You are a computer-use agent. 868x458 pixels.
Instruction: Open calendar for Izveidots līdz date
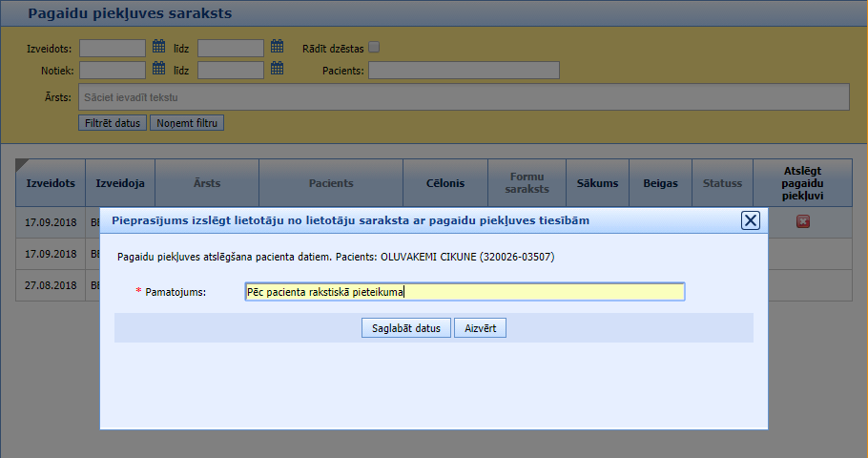click(278, 46)
